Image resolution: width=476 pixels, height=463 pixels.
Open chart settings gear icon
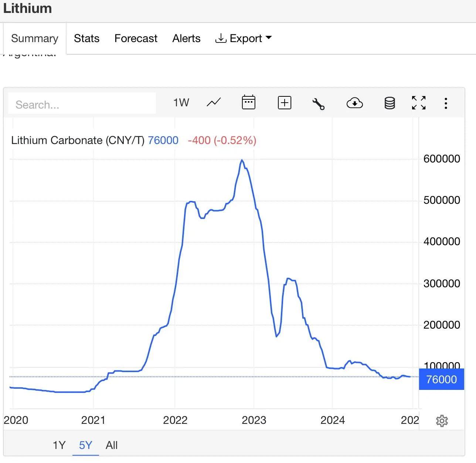[442, 421]
